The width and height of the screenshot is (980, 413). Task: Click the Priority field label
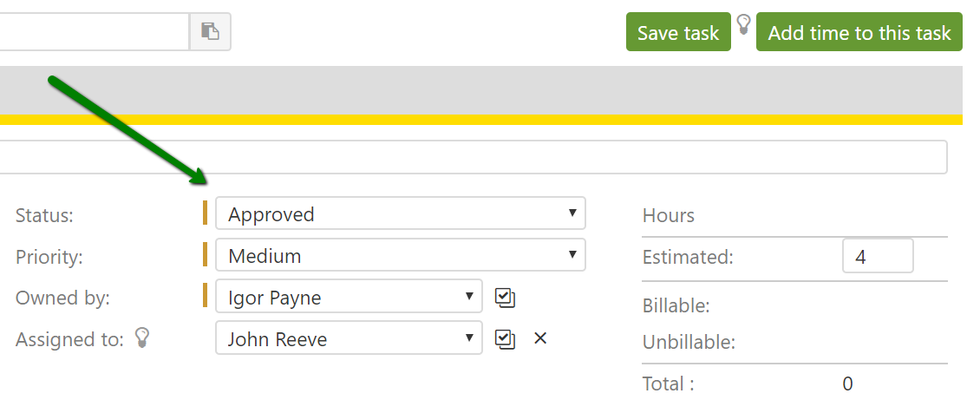pos(49,257)
